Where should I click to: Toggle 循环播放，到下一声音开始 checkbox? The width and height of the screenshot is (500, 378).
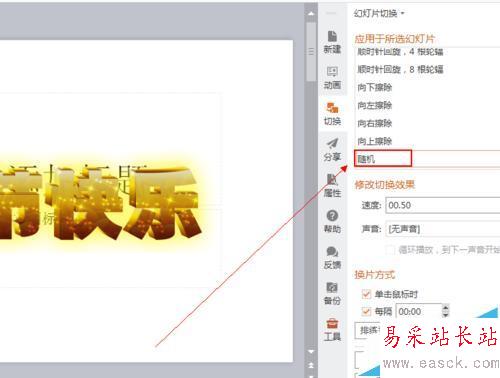coord(390,250)
